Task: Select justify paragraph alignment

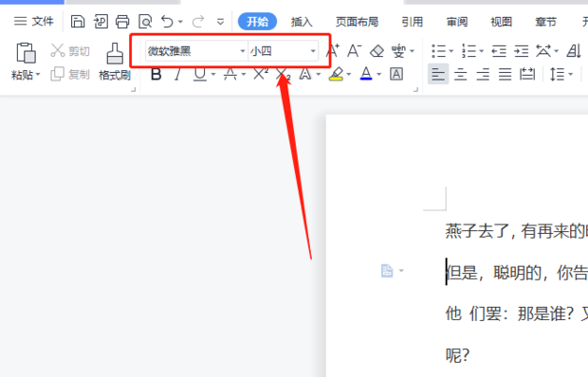Action: point(505,75)
